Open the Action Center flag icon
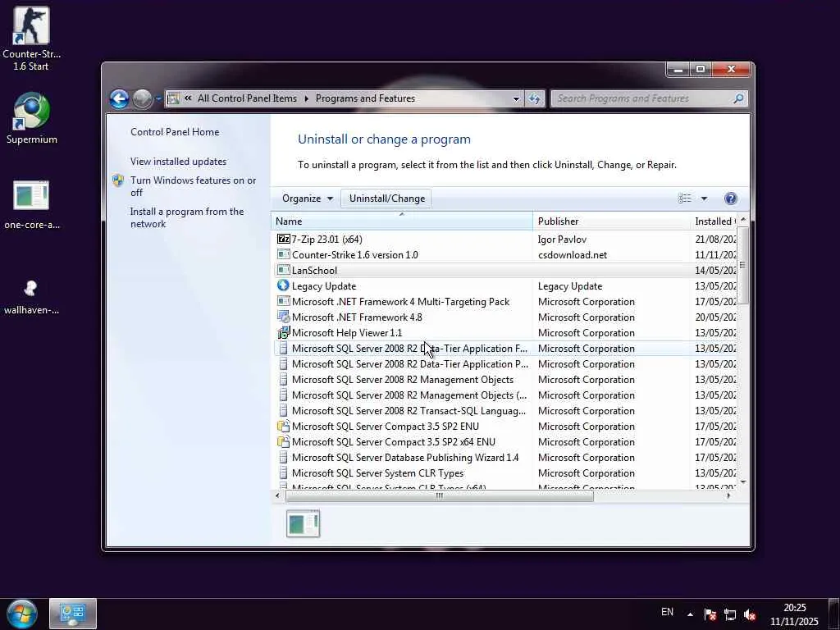 click(710, 614)
